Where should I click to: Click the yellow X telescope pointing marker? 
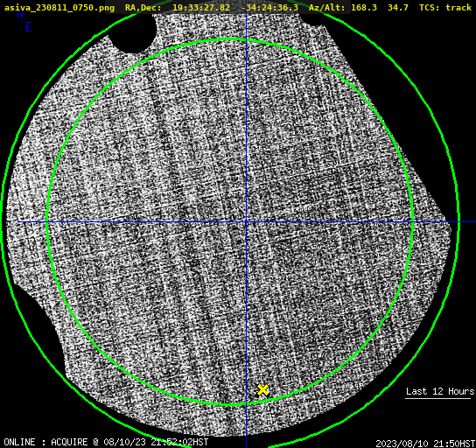[262, 390]
